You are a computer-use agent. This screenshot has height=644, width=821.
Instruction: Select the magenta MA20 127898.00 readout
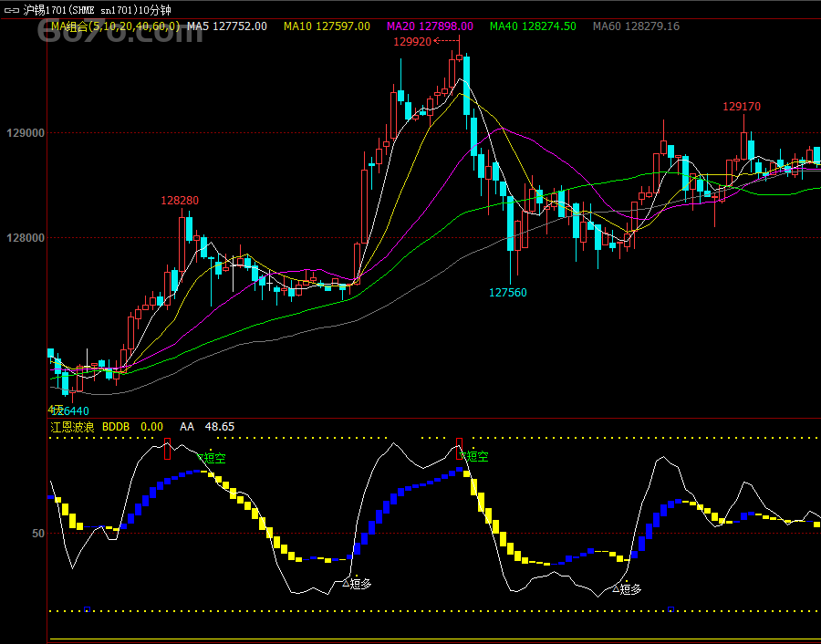(x=430, y=26)
